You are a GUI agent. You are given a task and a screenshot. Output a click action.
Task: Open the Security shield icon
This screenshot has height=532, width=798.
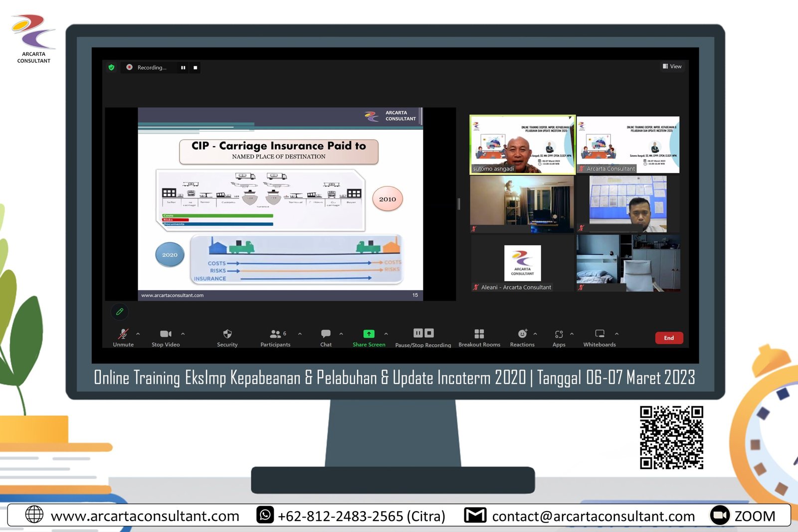click(x=227, y=334)
